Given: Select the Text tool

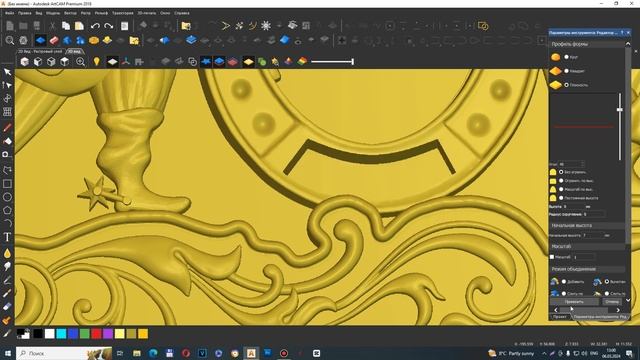Looking at the screenshot, I should click(x=7, y=237).
